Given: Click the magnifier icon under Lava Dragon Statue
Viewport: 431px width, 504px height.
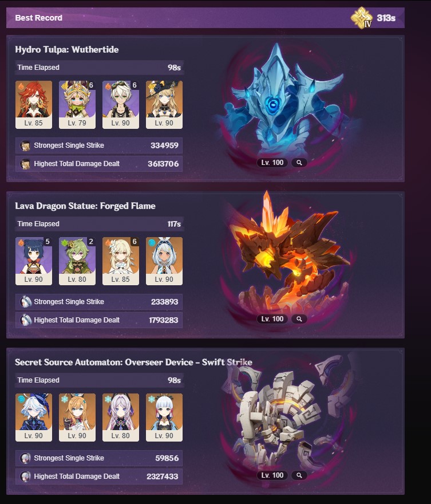Looking at the screenshot, I should coord(299,319).
